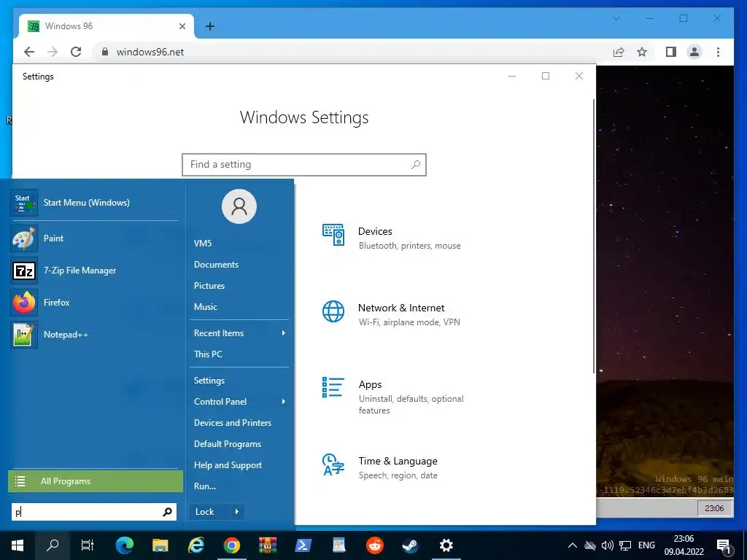Select the Windows 96 browser tab
Viewport: 747px width, 560px height.
tap(107, 26)
